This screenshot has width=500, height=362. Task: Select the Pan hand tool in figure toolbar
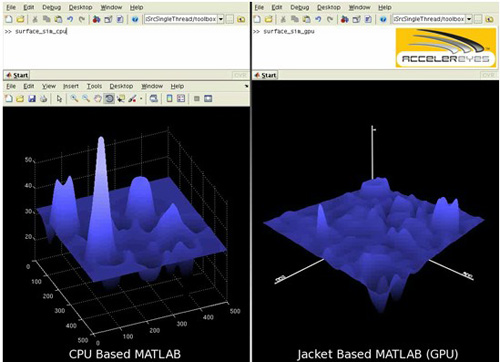pyautogui.click(x=98, y=99)
